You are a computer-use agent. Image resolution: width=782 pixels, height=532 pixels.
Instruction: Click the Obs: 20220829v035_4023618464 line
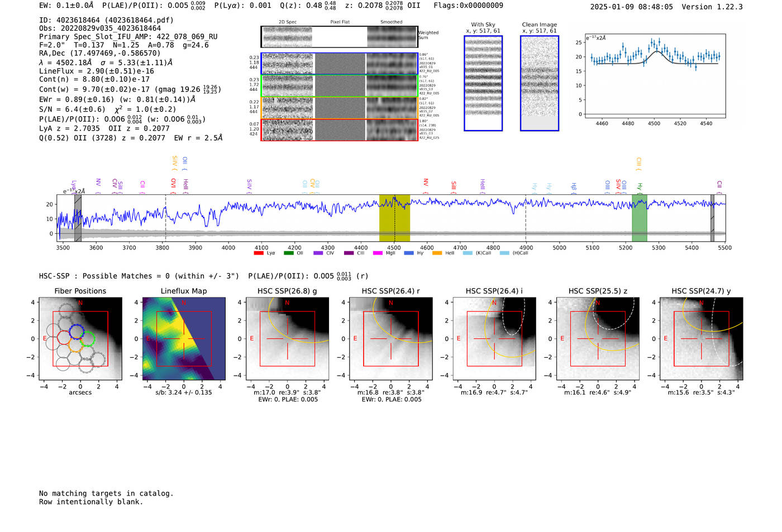click(x=100, y=28)
